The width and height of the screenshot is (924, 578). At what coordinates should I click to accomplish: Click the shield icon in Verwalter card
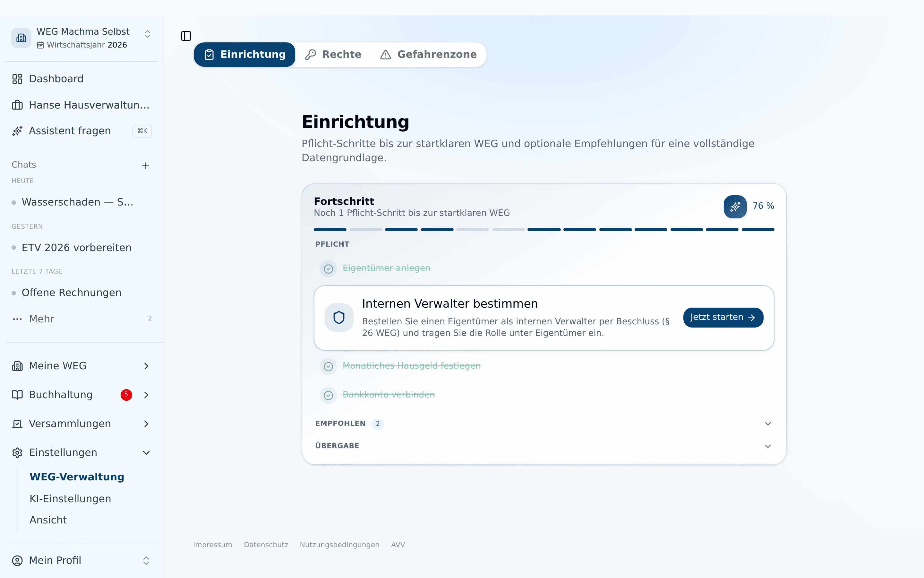[339, 317]
